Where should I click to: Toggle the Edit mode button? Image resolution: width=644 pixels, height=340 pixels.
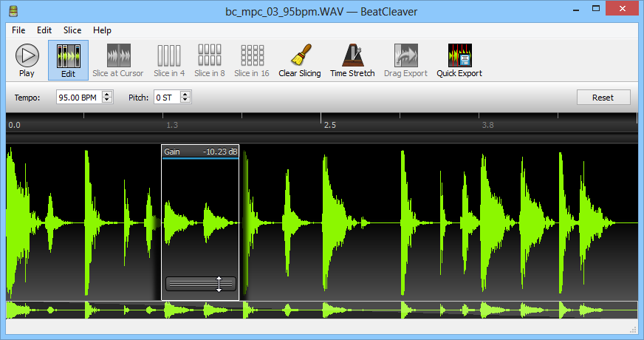(68, 60)
